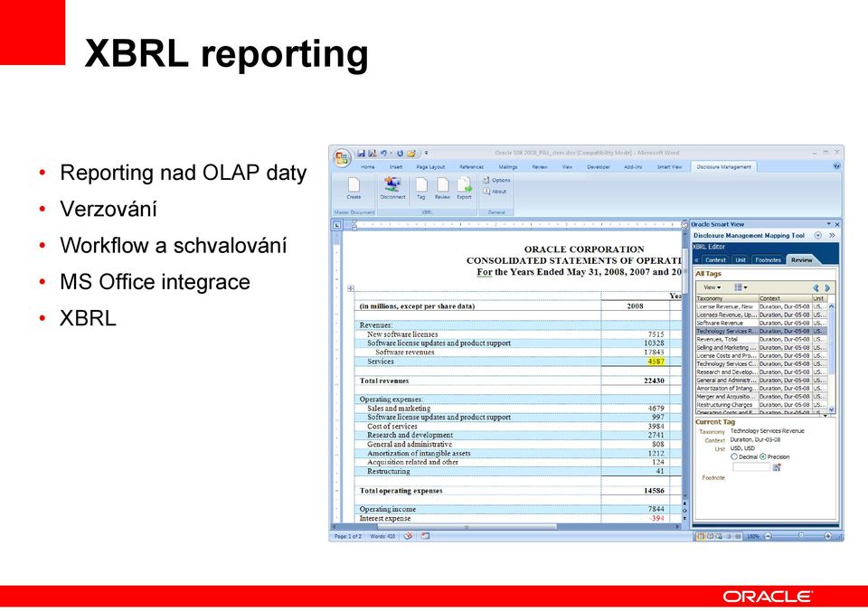Select the Technology Services R... tag row
Viewport: 868px width, 611px height.
point(761,331)
